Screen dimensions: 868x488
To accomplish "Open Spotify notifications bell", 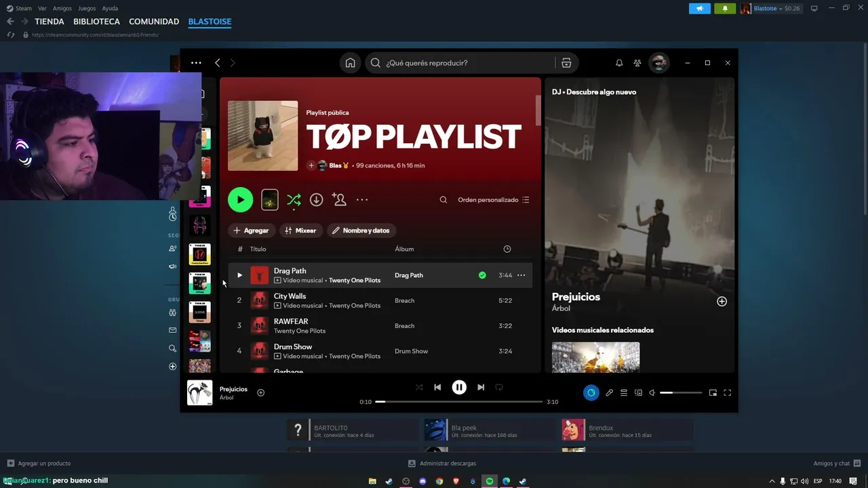I will (x=619, y=63).
